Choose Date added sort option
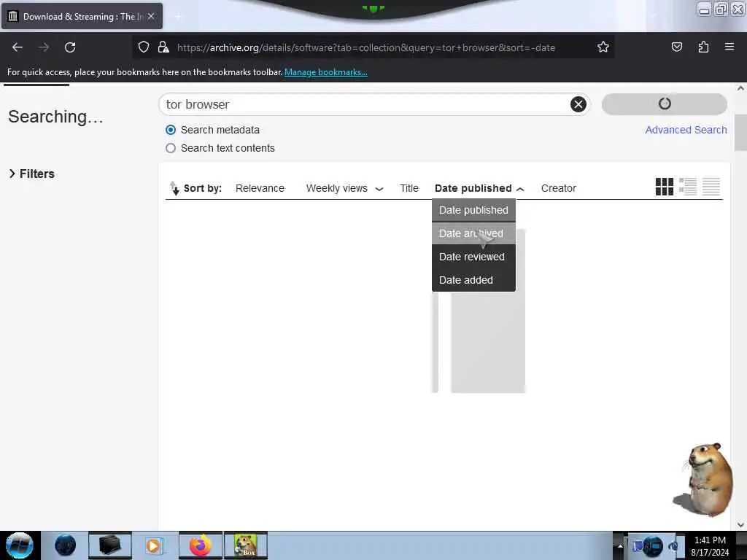 click(473, 280)
